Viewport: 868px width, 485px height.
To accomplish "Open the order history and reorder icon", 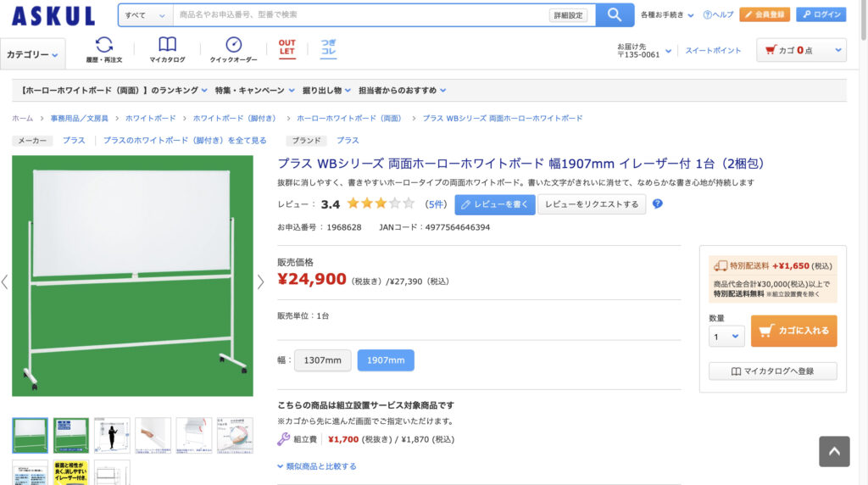I will point(104,49).
